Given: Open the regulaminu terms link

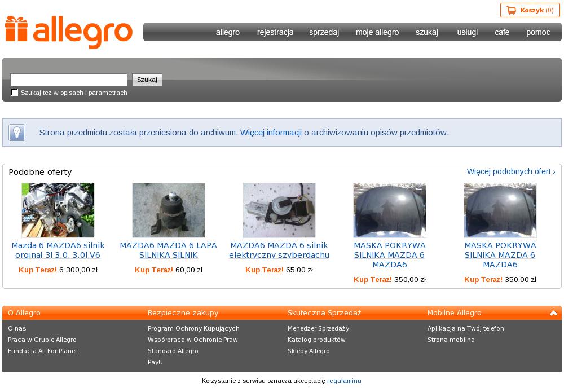Looking at the screenshot, I should tap(344, 381).
